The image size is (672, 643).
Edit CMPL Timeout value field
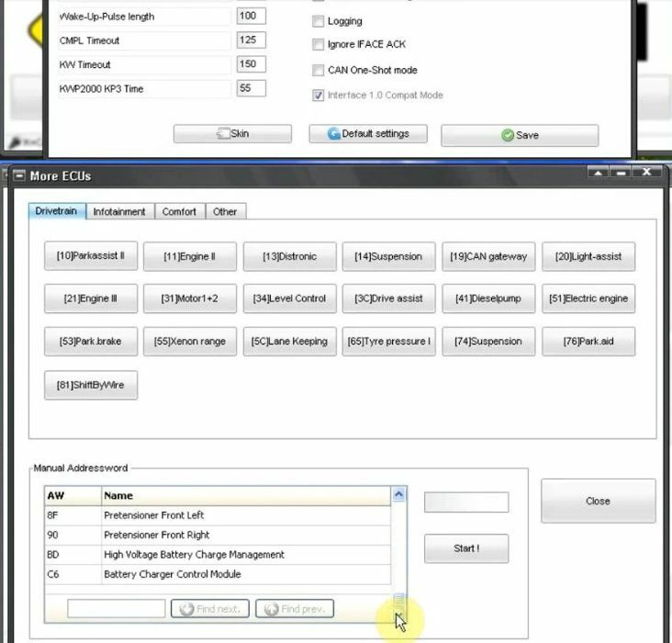[252, 40]
